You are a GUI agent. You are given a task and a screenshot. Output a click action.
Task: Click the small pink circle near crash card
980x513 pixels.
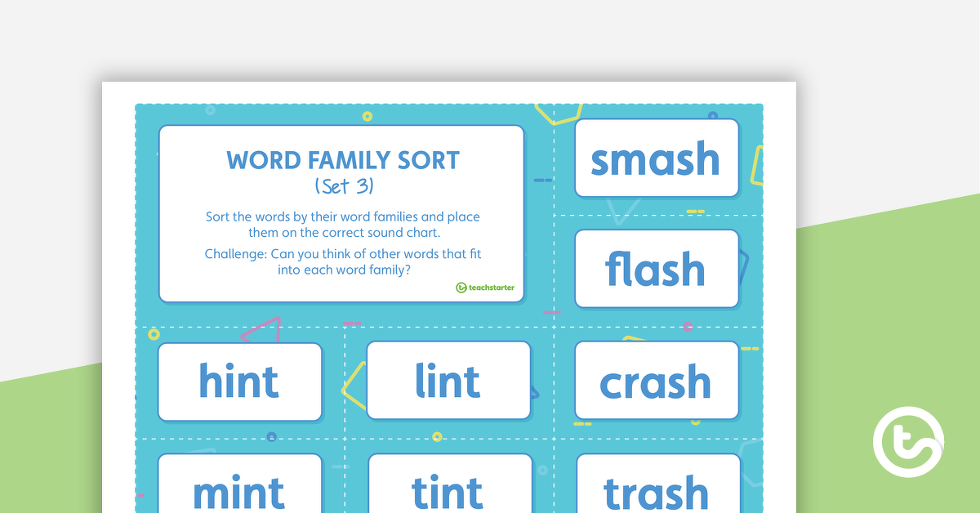click(687, 326)
